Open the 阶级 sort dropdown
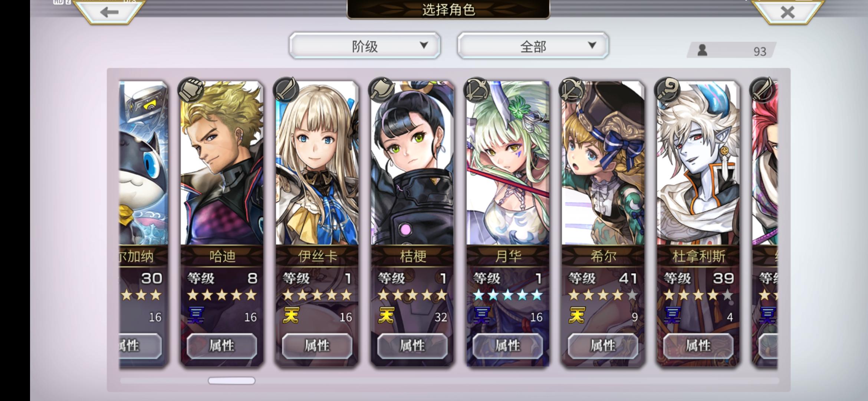868x401 pixels. pyautogui.click(x=365, y=46)
